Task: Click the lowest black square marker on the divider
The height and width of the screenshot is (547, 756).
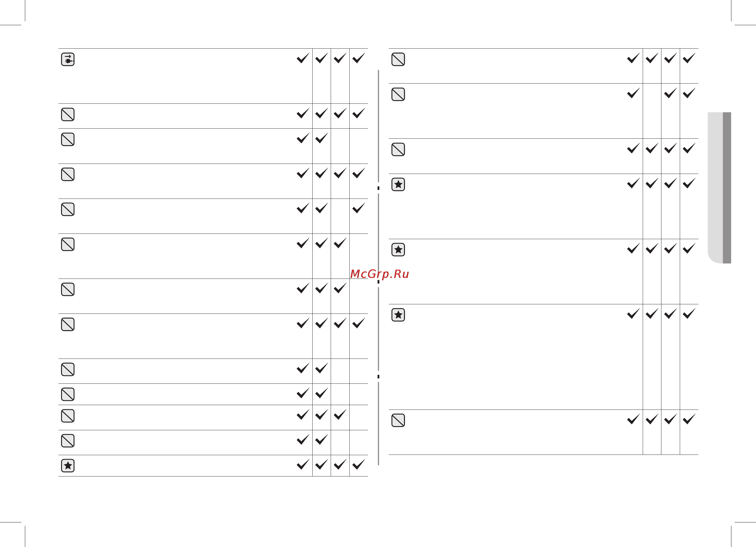Action: click(x=378, y=376)
